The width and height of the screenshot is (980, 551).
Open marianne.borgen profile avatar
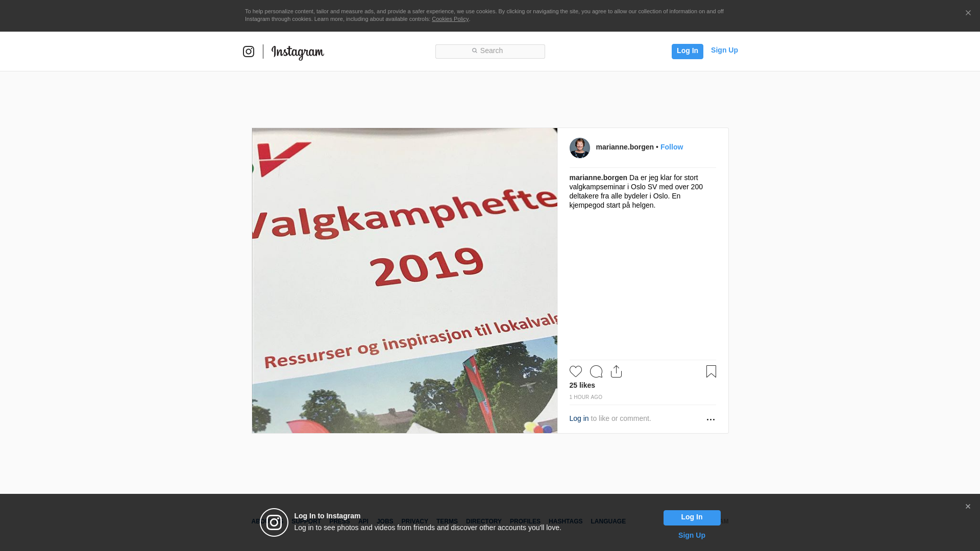(x=580, y=148)
